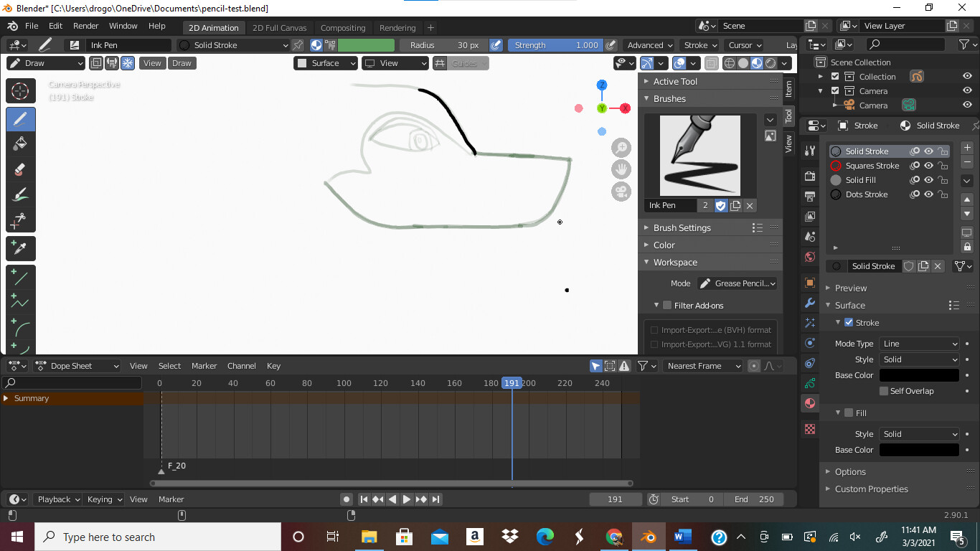Click the Ink Pen brush thumbnail
Screen dimensions: 980x551
[x=699, y=155]
